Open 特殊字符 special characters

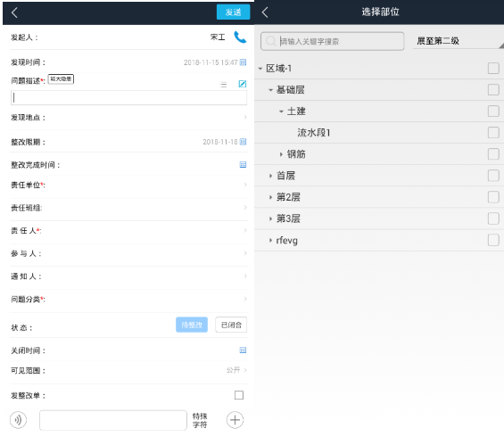tap(200, 420)
